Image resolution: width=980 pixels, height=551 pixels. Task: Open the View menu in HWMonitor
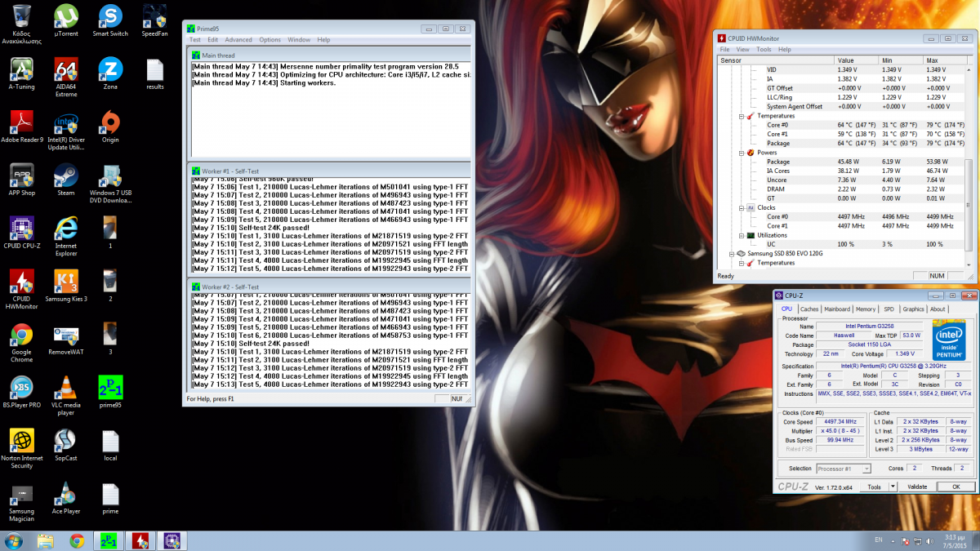click(743, 49)
